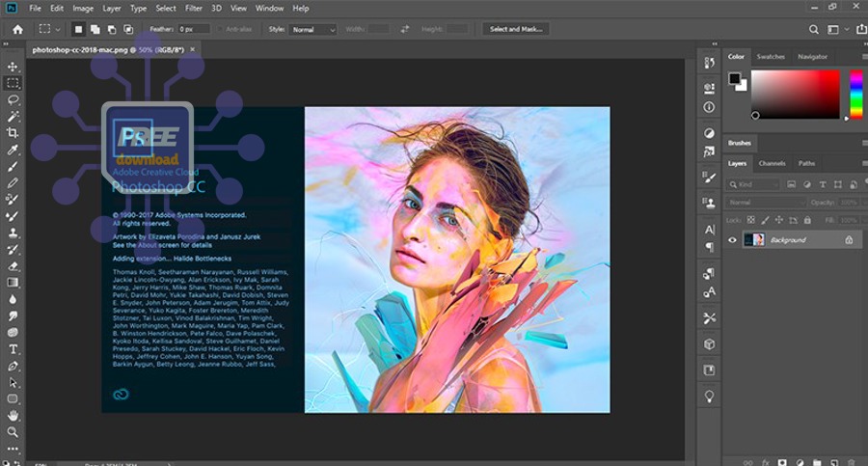Select the Clone Stamp tool
The height and width of the screenshot is (466, 868).
pos(13,233)
